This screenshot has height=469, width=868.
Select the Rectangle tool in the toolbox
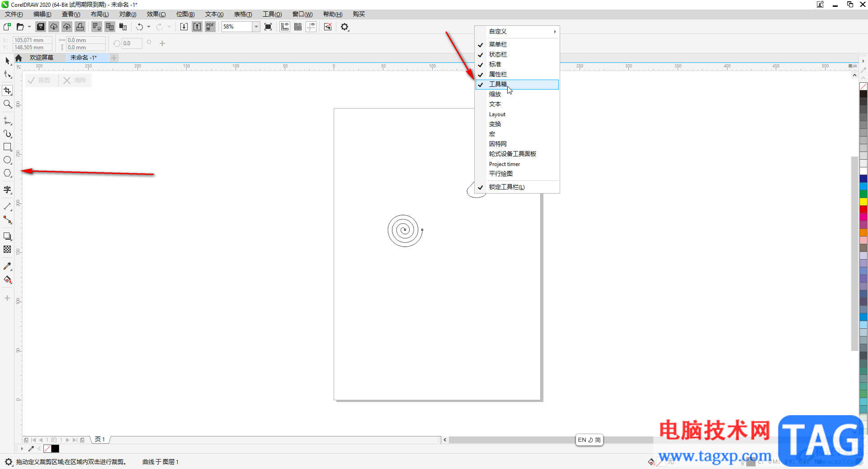click(x=7, y=147)
